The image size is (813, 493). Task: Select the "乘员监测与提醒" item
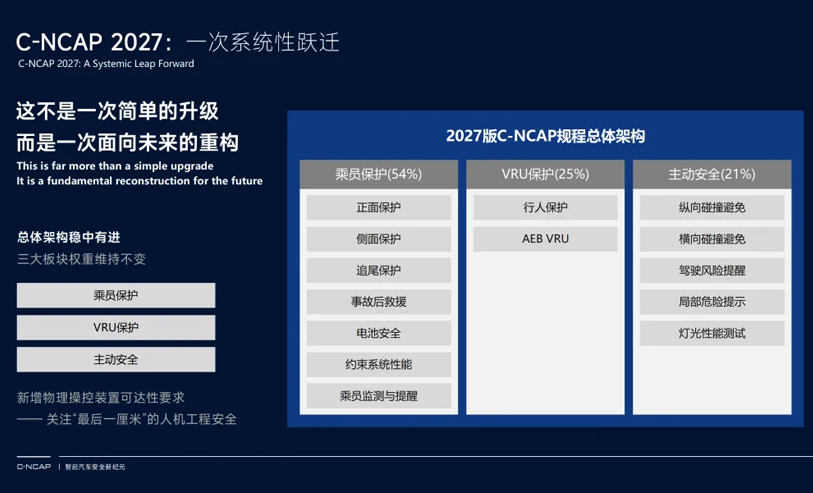click(379, 396)
